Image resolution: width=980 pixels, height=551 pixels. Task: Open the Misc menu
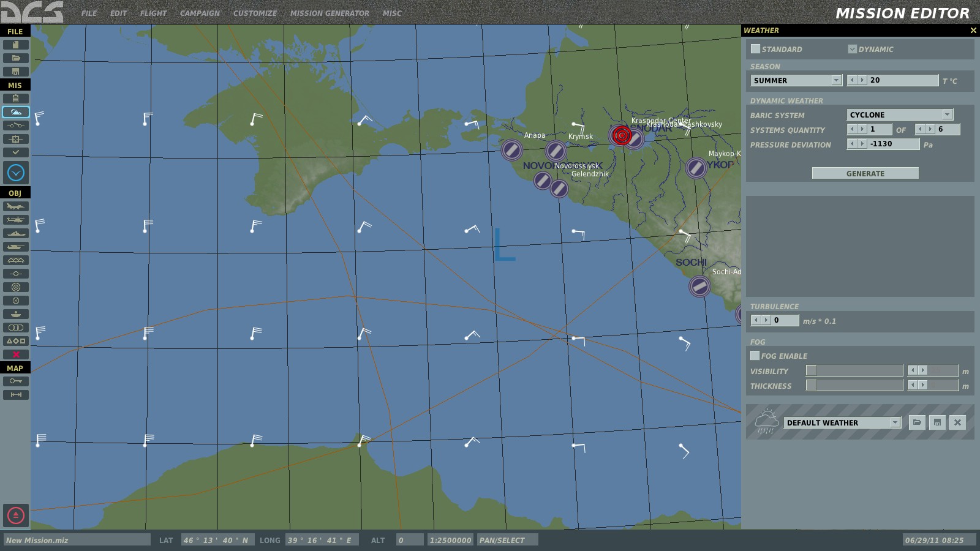pos(392,13)
